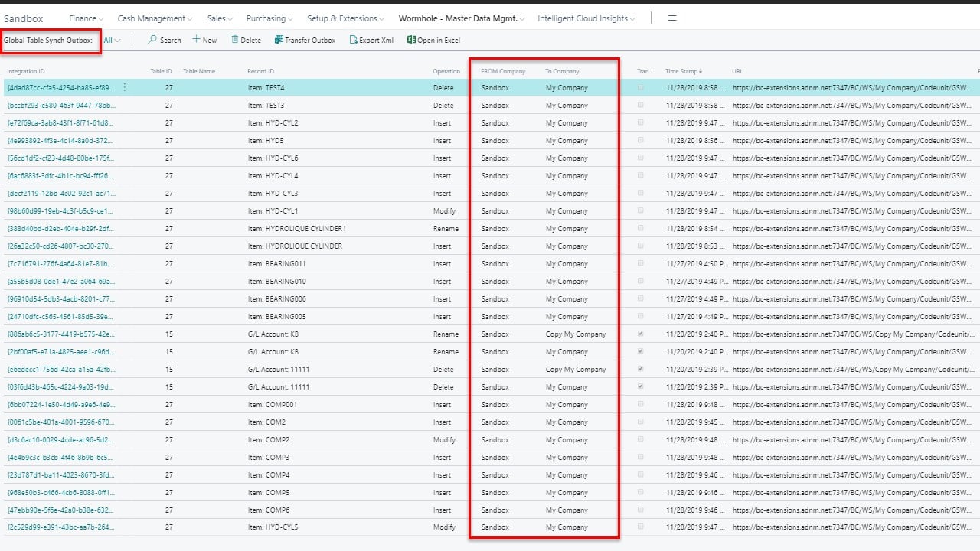
Task: Sort by Time Stamp column header
Action: click(x=684, y=71)
